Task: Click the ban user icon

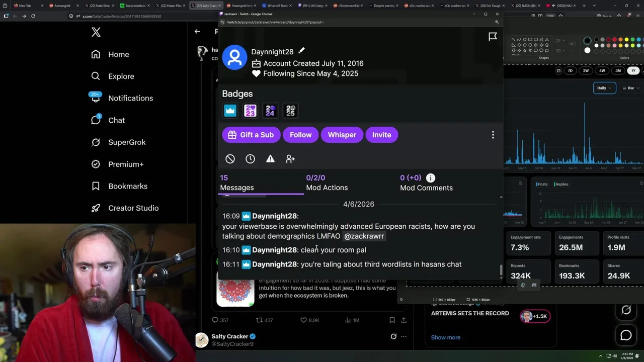Action: (230, 159)
